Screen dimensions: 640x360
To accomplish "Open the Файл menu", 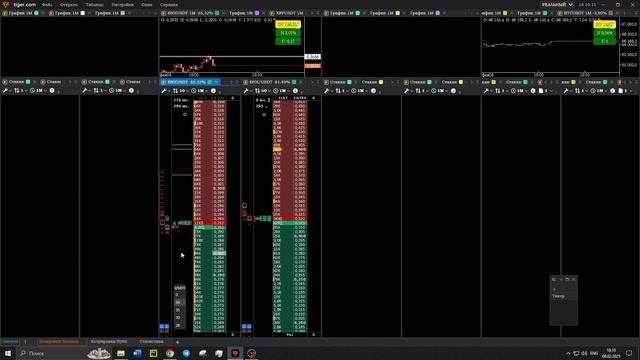I will [x=47, y=4].
